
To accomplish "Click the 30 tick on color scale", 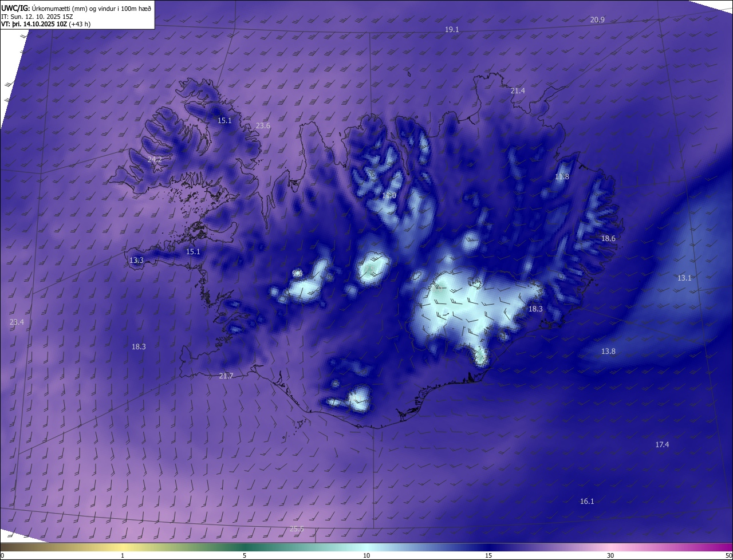I will [610, 555].
